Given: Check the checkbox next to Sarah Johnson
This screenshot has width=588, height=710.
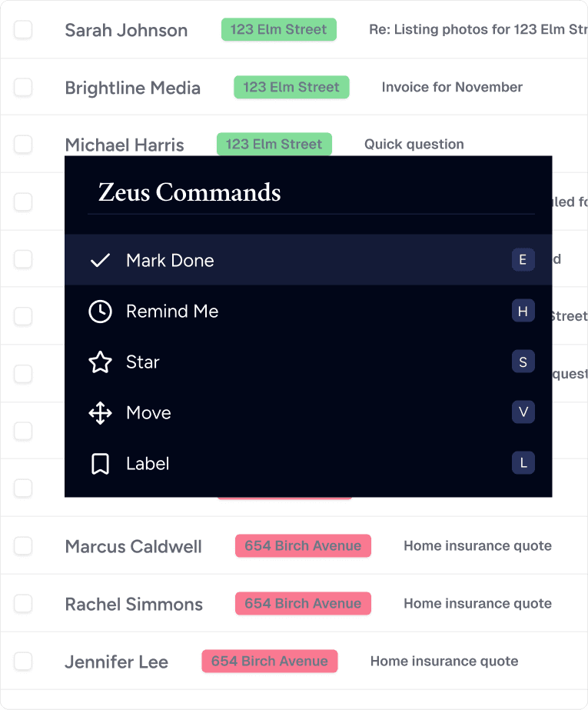Looking at the screenshot, I should click(x=23, y=29).
